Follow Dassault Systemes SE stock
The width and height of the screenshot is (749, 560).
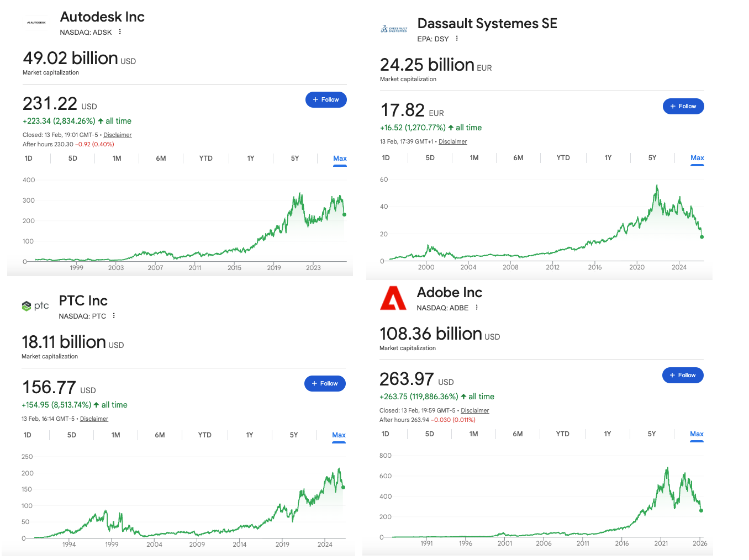tap(683, 107)
